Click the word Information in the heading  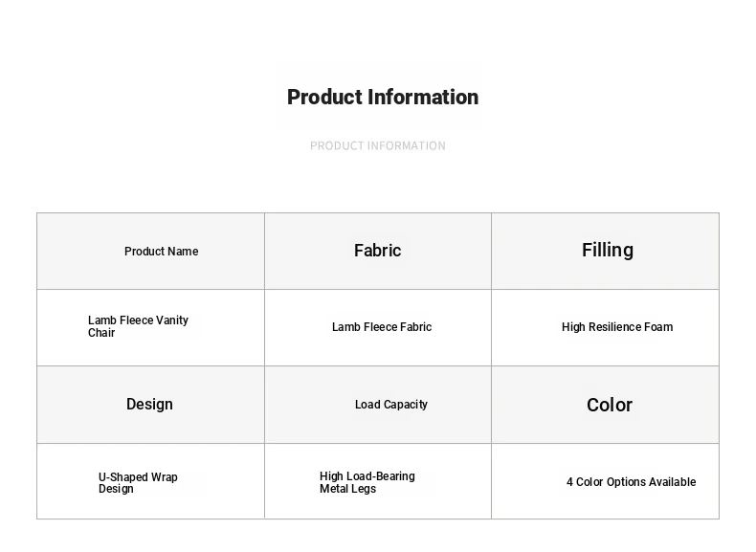click(x=423, y=98)
